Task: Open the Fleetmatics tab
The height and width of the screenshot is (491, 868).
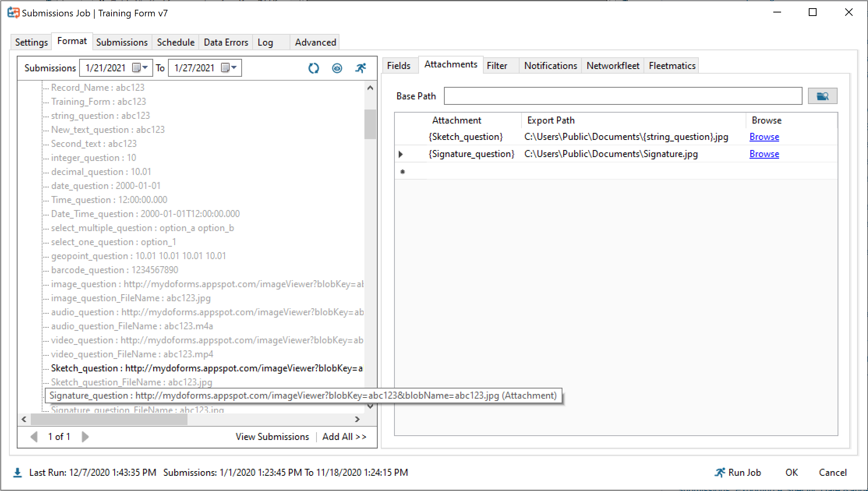Action: (x=671, y=65)
